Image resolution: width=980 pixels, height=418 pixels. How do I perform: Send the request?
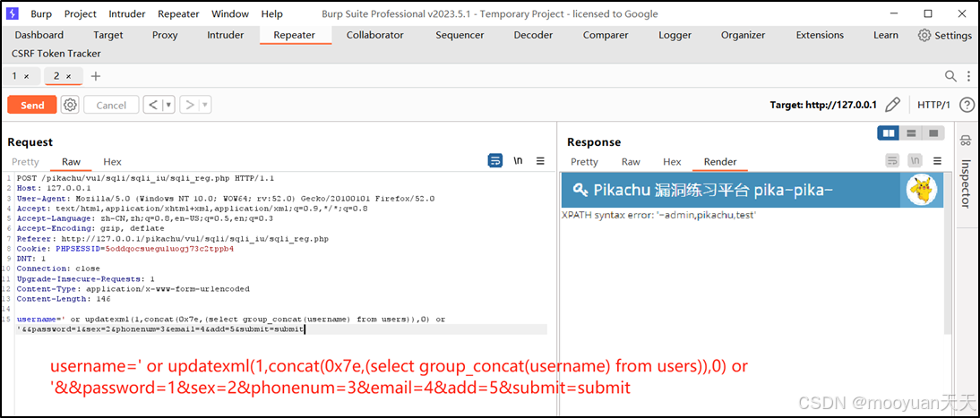(32, 105)
